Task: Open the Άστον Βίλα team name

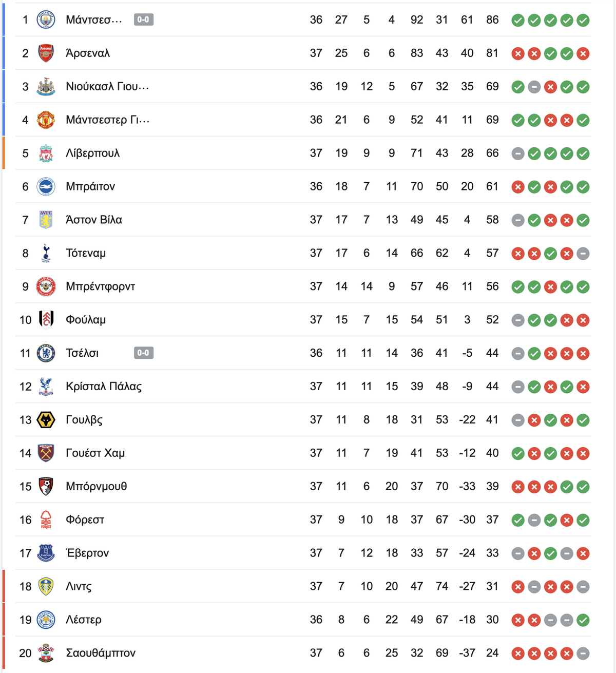Action: (x=94, y=220)
